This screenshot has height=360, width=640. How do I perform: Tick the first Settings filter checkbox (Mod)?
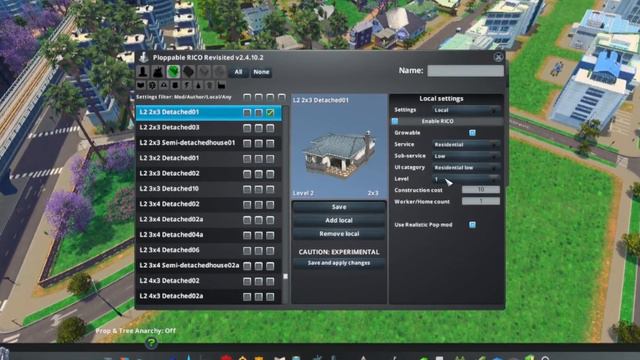[x=247, y=97]
